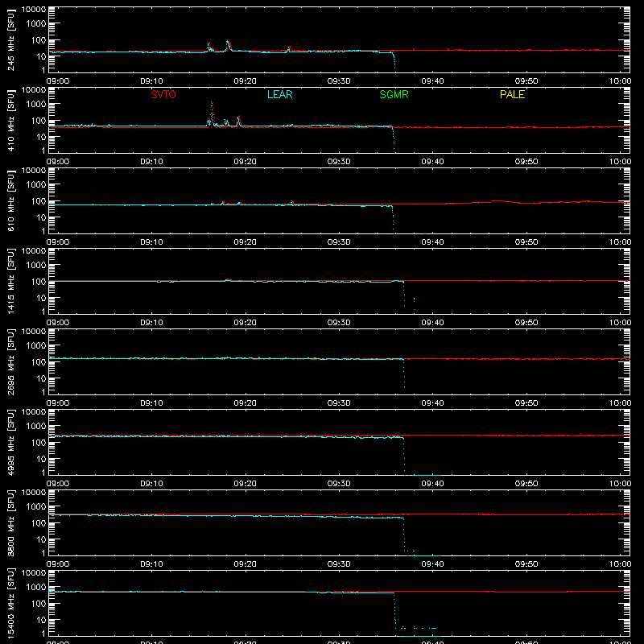Click the 1 tick of the 2695 MHz panel
Viewport: 644px width, 644px height.
coord(43,392)
